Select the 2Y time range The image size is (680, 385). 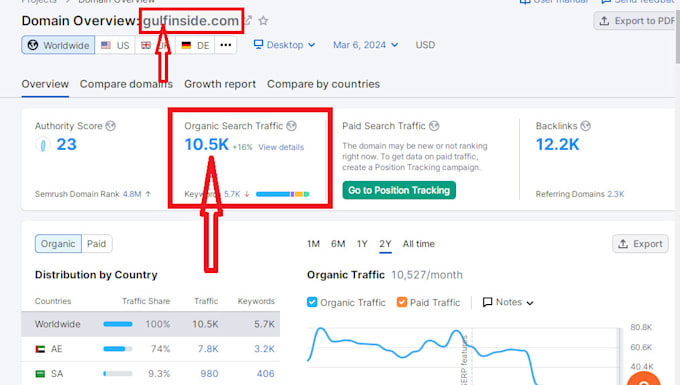pos(385,244)
